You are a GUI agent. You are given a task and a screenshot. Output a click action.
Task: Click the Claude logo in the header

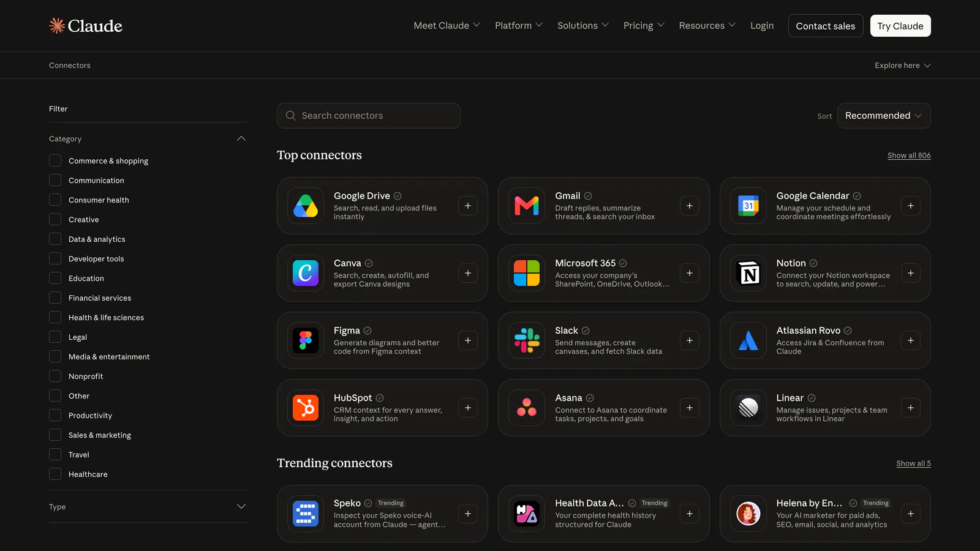pyautogui.click(x=86, y=26)
